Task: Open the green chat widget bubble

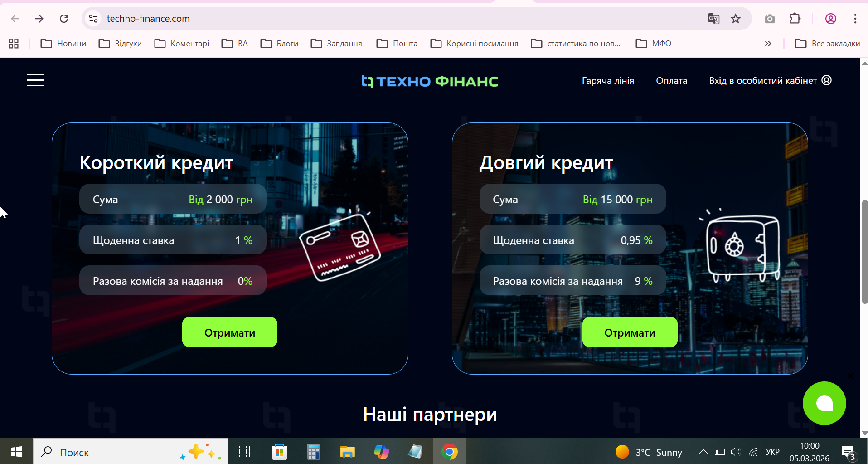Action: pyautogui.click(x=824, y=403)
